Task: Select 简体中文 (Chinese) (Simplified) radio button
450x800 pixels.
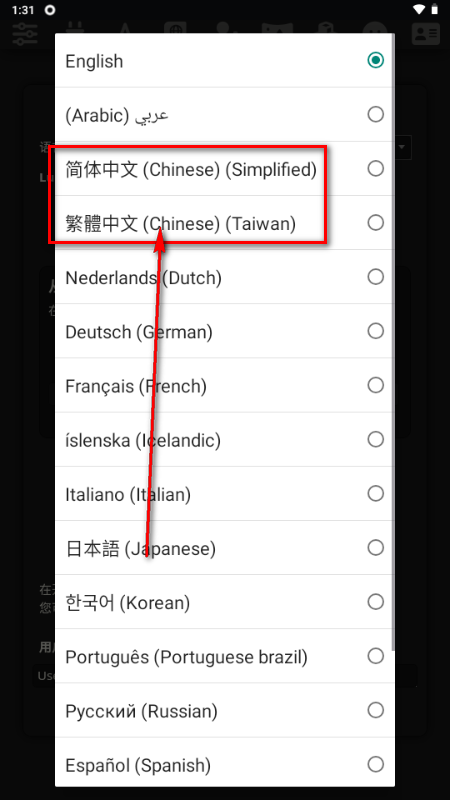Action: [x=376, y=168]
